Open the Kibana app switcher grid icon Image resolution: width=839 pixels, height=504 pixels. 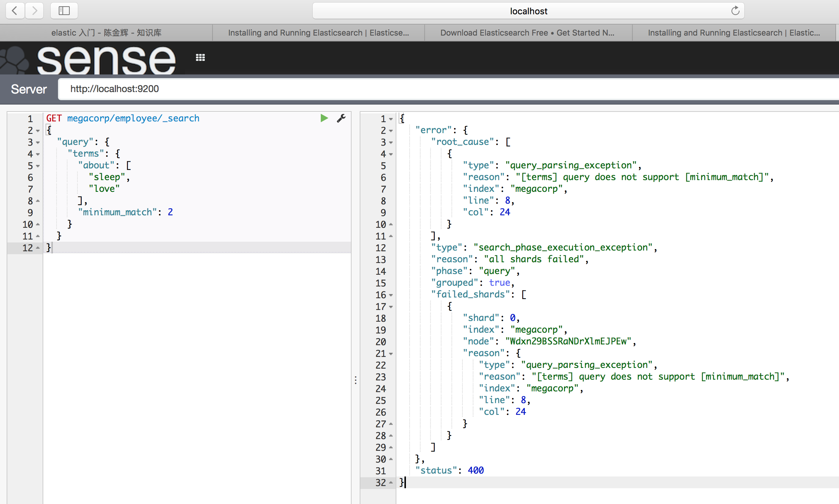coord(200,58)
